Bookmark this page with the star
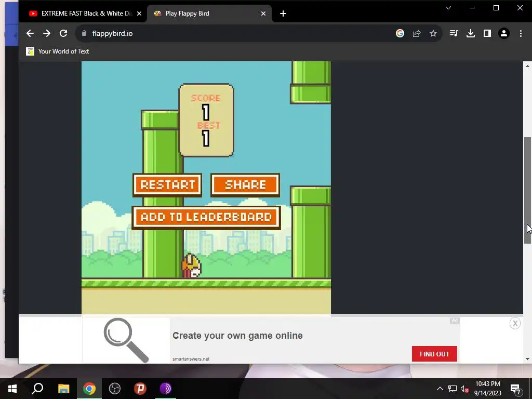The image size is (532, 399). tap(433, 33)
